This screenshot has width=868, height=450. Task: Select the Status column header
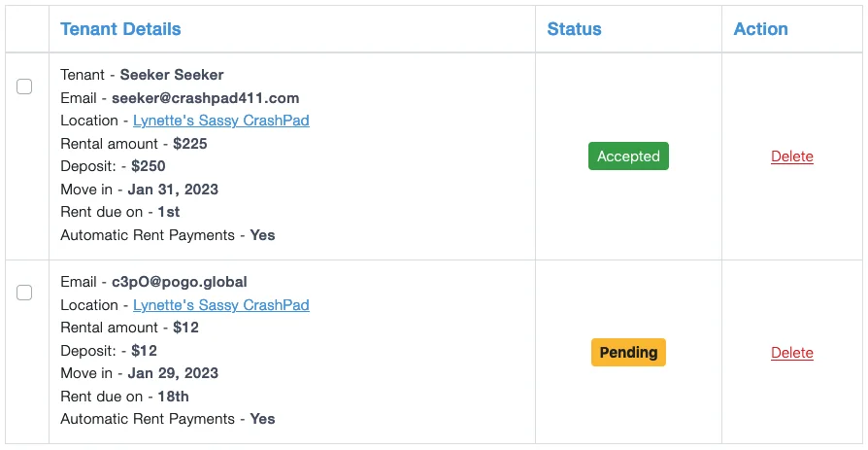click(574, 29)
